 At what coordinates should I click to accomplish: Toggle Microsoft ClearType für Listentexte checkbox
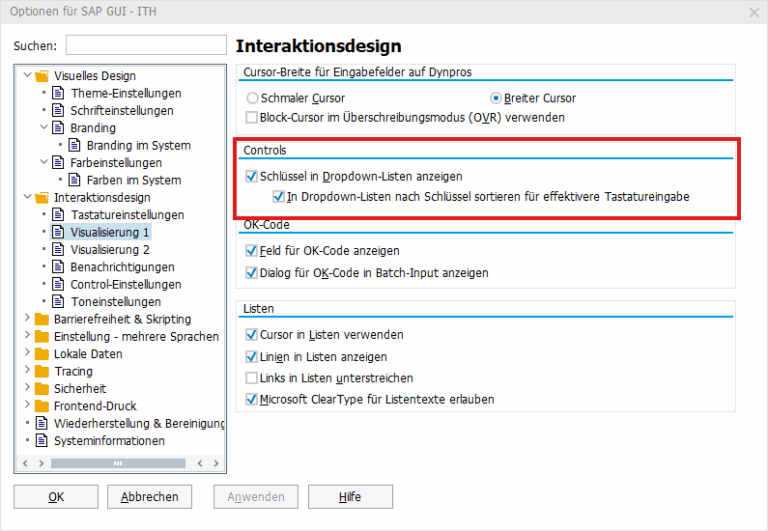(252, 400)
